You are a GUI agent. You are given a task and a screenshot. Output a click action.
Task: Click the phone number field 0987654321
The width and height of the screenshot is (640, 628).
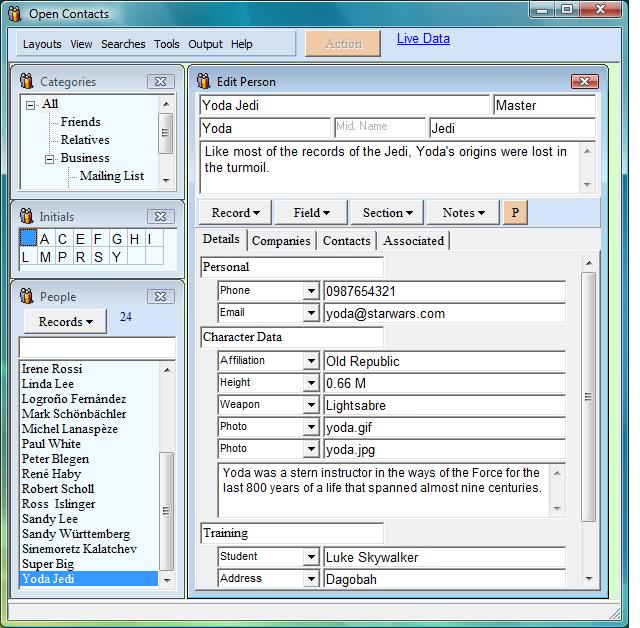pos(444,291)
